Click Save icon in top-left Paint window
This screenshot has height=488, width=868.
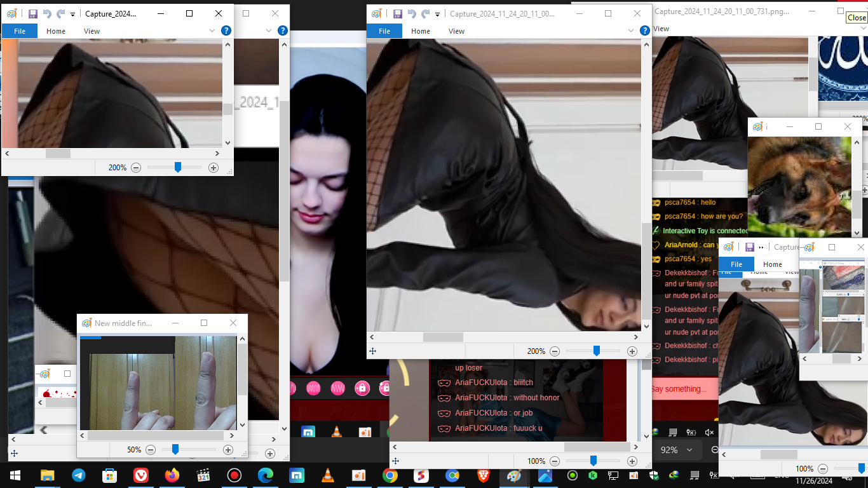tap(32, 14)
